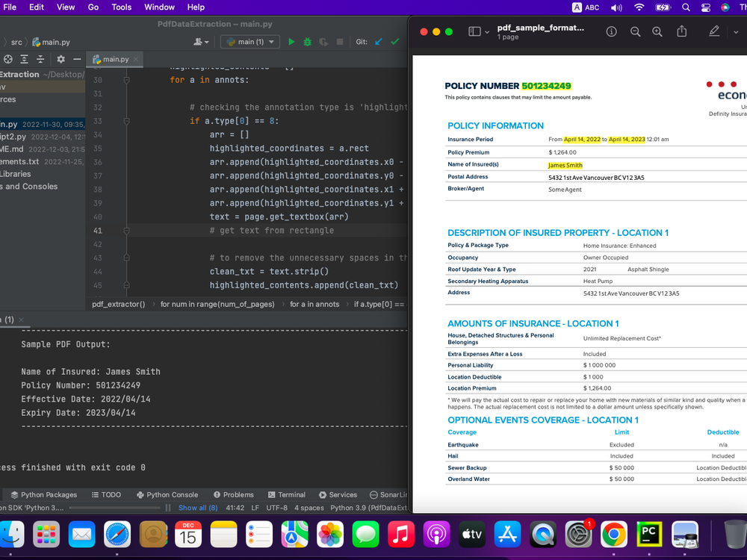747x560 pixels.
Task: Open the markup toolbar with the pencil icon
Action: click(x=713, y=31)
